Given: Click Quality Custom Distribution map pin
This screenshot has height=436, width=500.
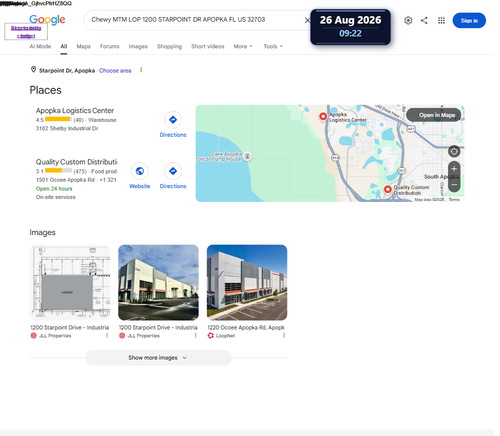Looking at the screenshot, I should (387, 189).
